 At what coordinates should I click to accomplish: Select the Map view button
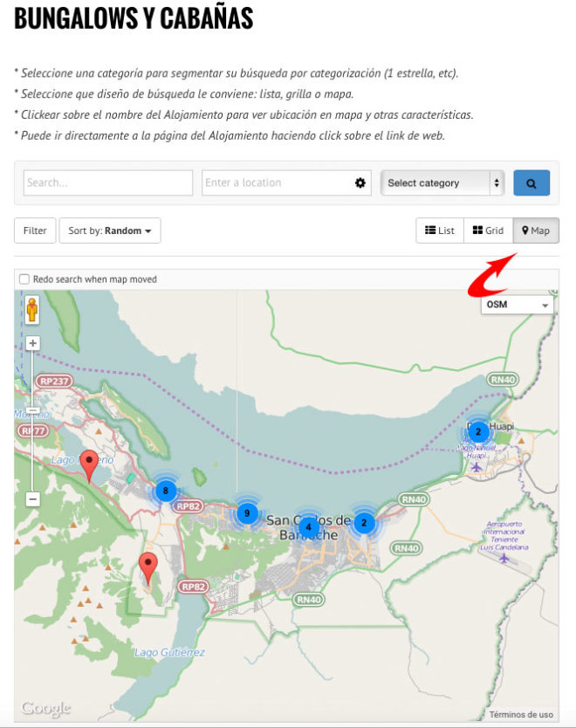(x=535, y=230)
